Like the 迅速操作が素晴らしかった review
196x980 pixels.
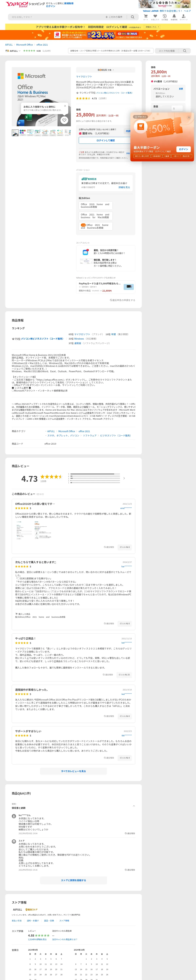[x=125, y=716]
